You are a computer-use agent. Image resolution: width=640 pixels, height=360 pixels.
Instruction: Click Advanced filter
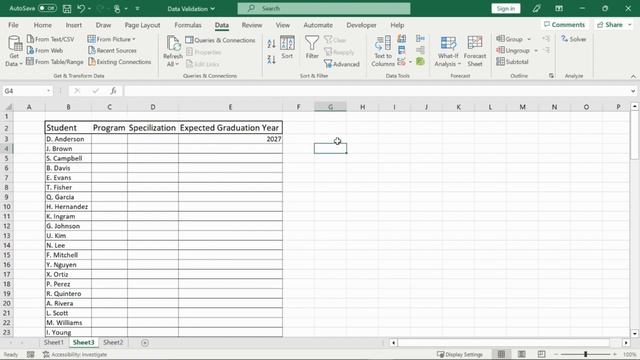pos(342,64)
